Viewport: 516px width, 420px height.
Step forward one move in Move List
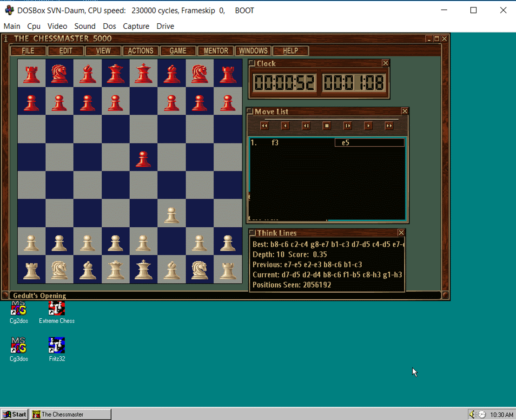pyautogui.click(x=347, y=125)
